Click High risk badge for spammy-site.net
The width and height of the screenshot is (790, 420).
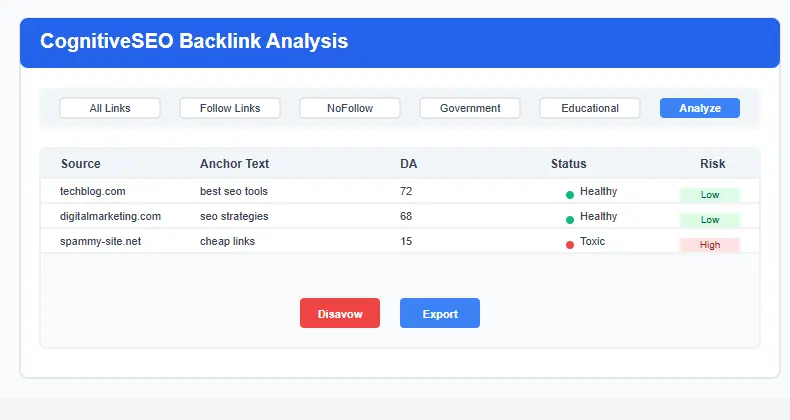pyautogui.click(x=709, y=245)
